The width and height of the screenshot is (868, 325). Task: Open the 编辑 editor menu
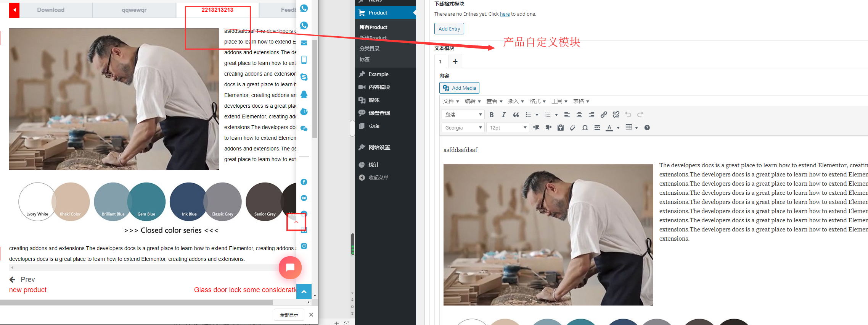473,101
